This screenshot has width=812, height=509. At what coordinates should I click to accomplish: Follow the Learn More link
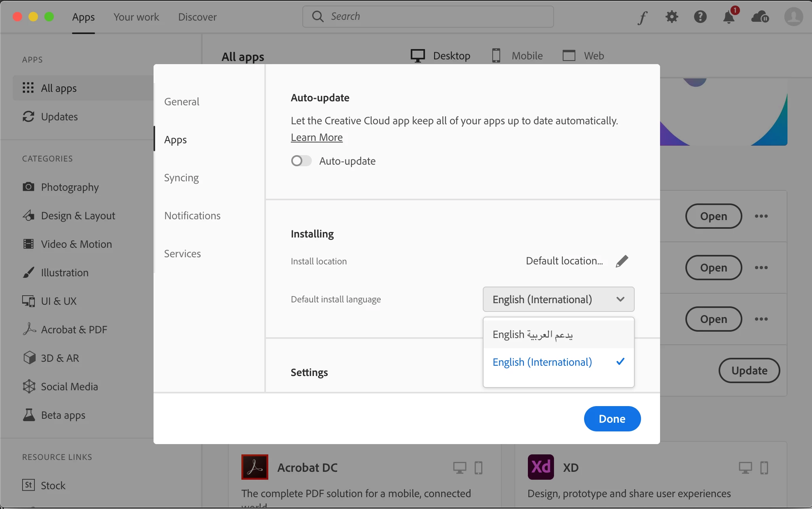click(317, 137)
